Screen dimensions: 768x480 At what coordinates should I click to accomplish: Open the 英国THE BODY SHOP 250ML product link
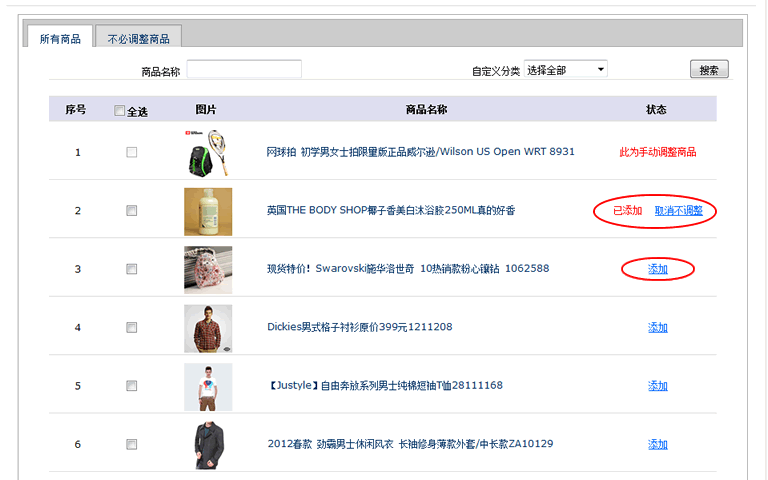(x=391, y=210)
